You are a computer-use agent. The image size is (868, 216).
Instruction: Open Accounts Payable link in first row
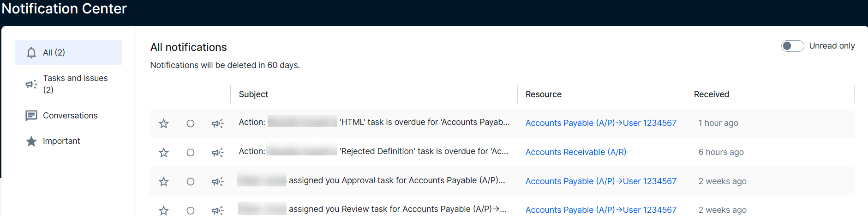click(601, 123)
